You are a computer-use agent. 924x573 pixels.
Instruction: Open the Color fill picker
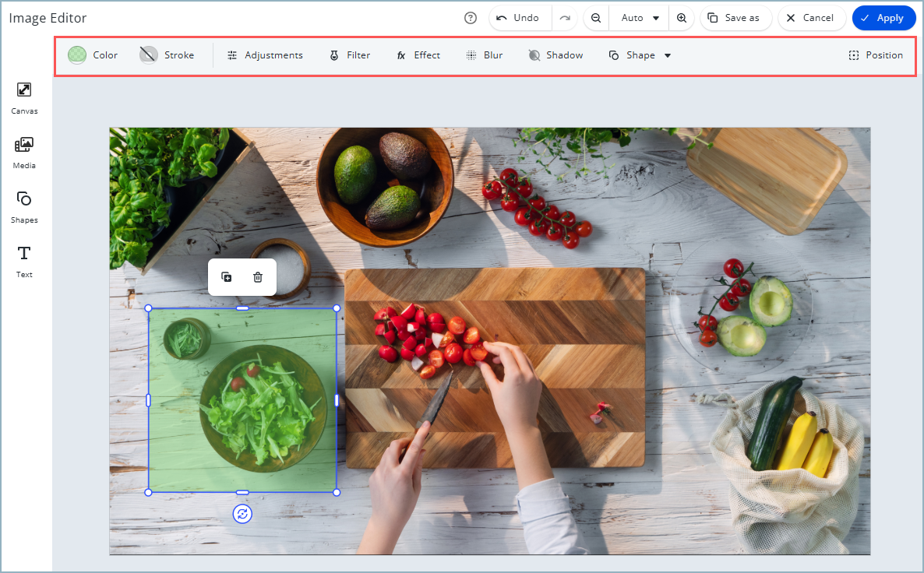93,54
